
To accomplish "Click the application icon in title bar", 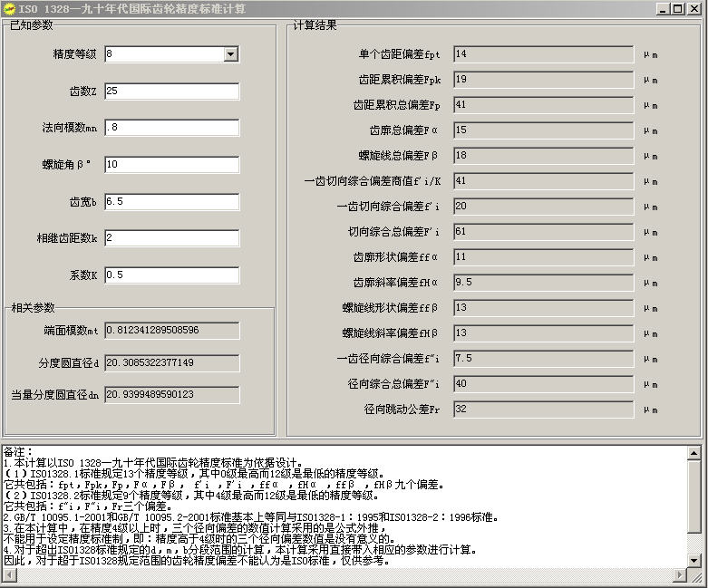I will (x=9, y=8).
